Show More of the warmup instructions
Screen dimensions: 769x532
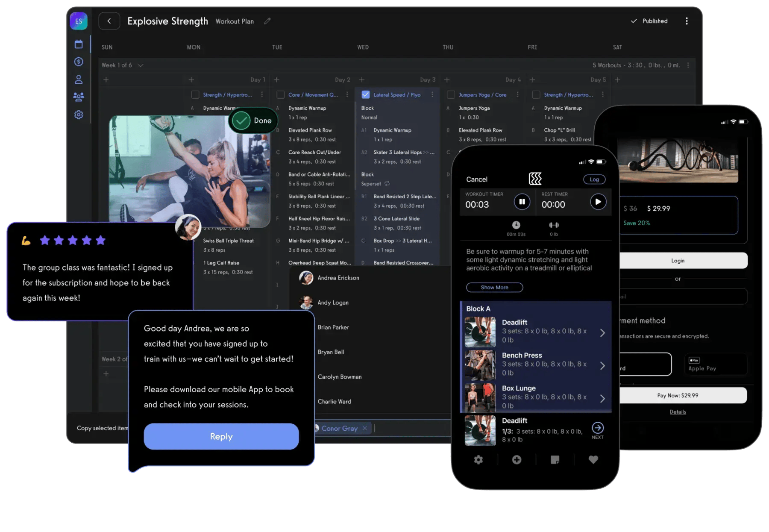pos(494,287)
